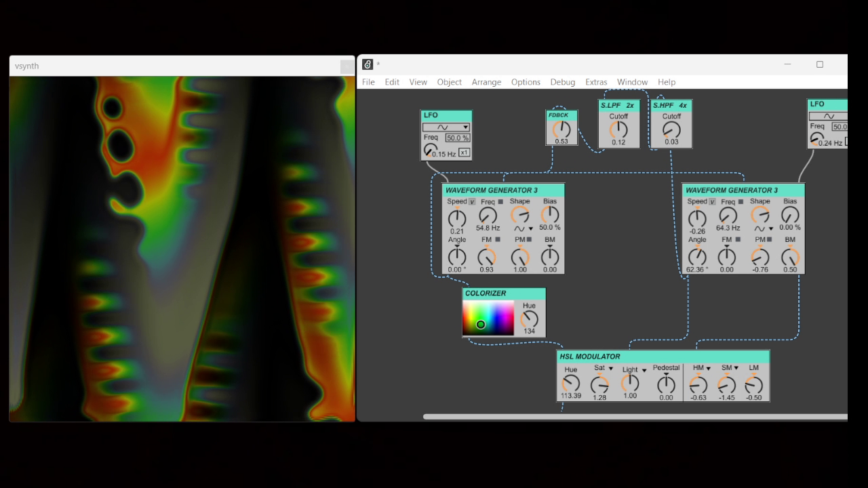Adjust HSL Modulator Hue knob at 113.39
This screenshot has height=488, width=868.
coord(571,384)
